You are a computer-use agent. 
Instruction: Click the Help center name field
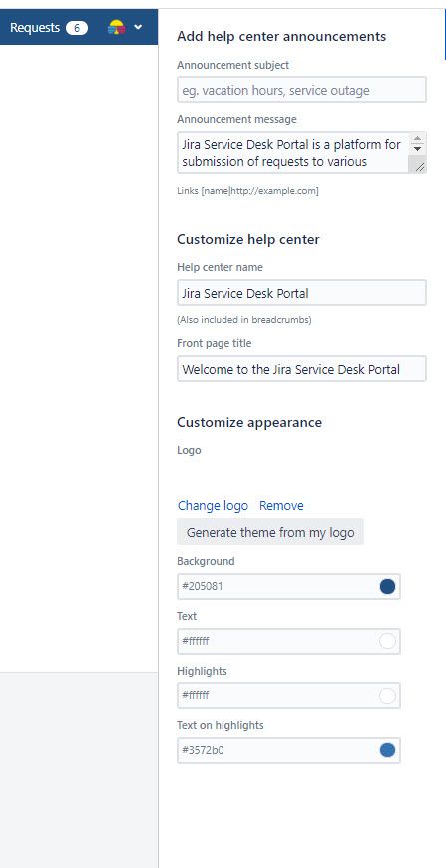pos(301,293)
